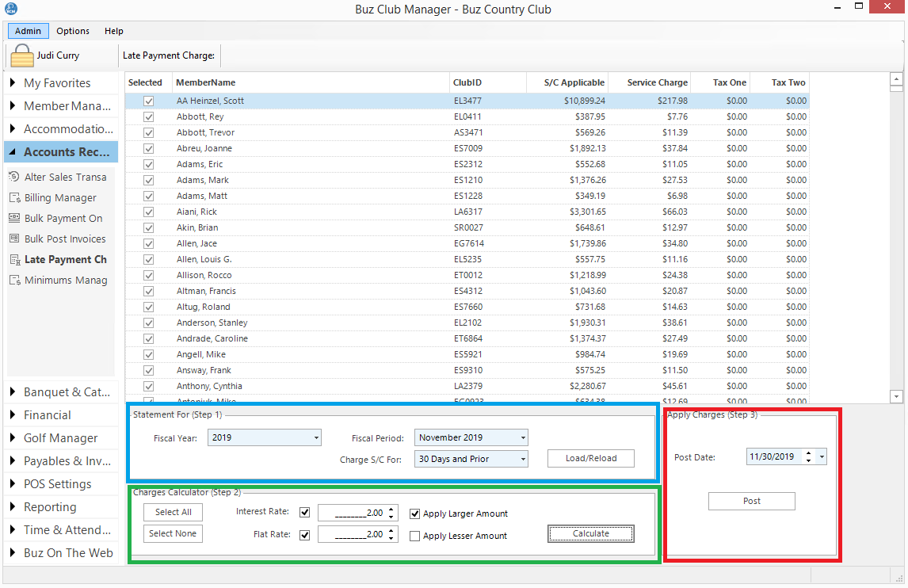Click the Flat Rate amount input field

[352, 535]
